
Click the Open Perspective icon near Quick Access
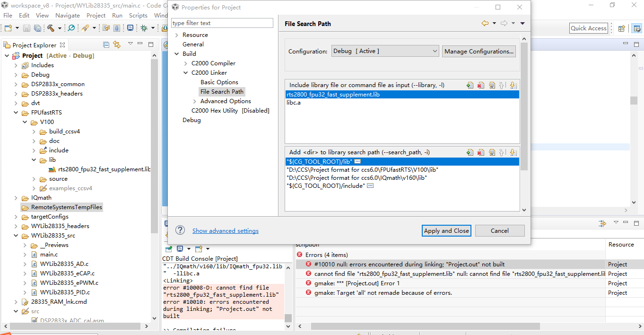pyautogui.click(x=622, y=28)
